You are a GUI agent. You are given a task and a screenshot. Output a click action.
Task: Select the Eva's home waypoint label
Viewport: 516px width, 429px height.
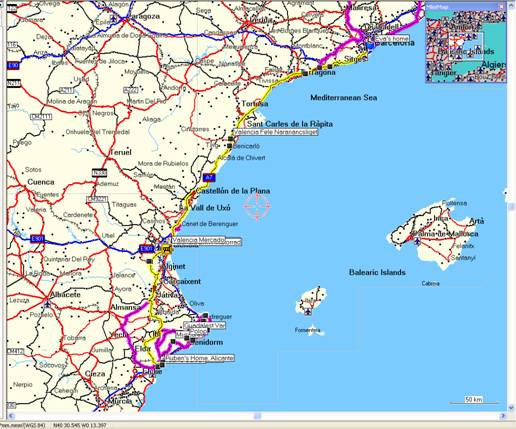[x=391, y=39]
